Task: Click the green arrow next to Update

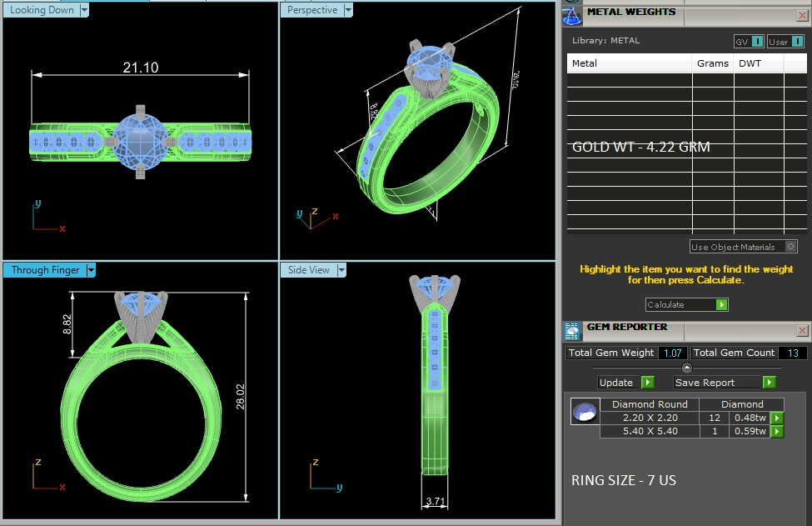Action: tap(648, 383)
